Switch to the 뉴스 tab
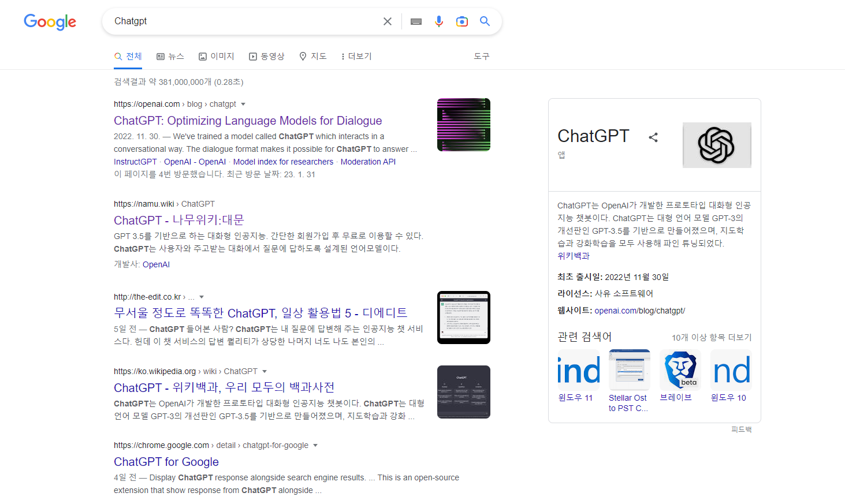The width and height of the screenshot is (845, 504). point(170,56)
